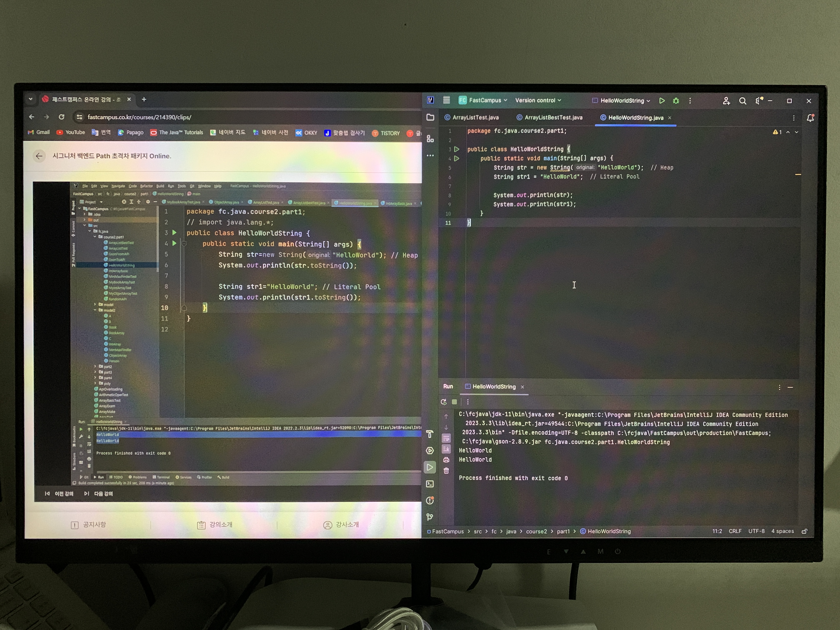Toggle read-only lock in status bar
840x630 pixels.
[x=804, y=531]
